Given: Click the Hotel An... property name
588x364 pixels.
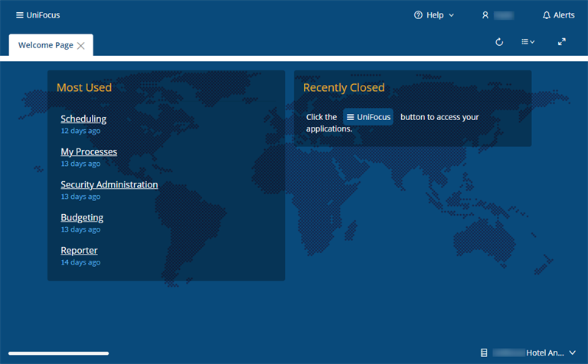Looking at the screenshot, I should (x=545, y=353).
